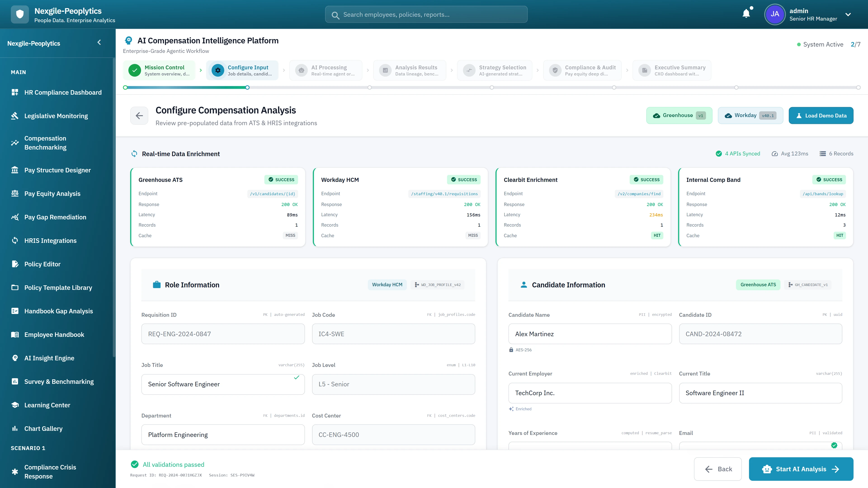This screenshot has height=488, width=868.
Task: Click the SUCCESS badge on Clearbit Enrichment
Action: coord(646,180)
